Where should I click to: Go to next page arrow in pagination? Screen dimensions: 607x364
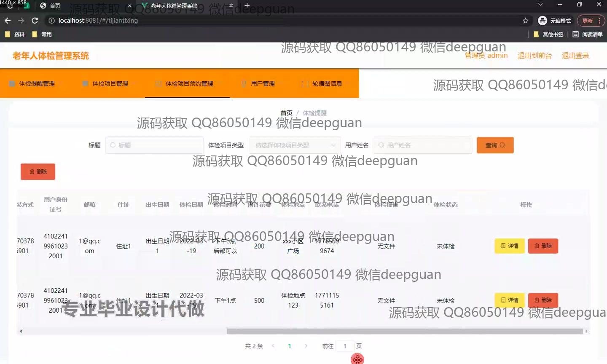click(x=306, y=346)
